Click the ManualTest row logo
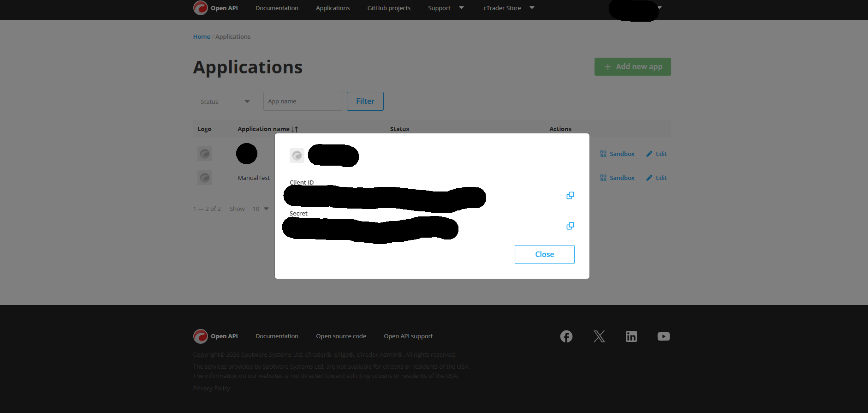Viewport: 868px width, 413px height. [205, 178]
